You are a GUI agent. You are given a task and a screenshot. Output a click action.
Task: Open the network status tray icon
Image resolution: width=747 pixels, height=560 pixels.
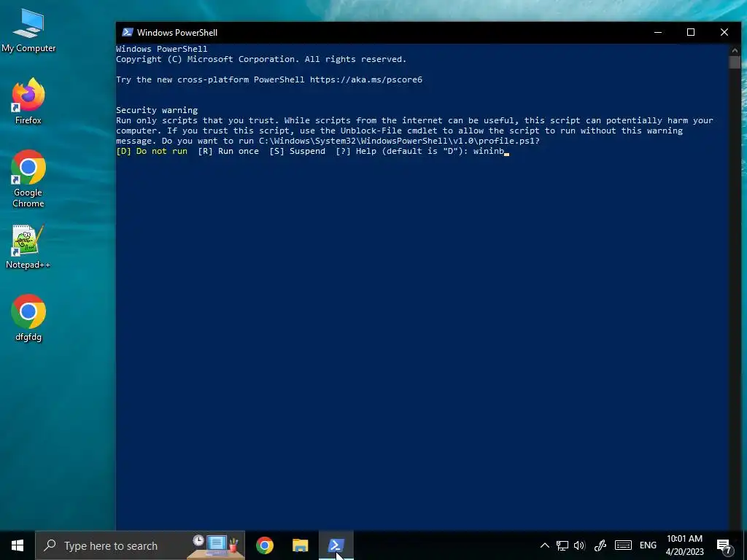[562, 545]
